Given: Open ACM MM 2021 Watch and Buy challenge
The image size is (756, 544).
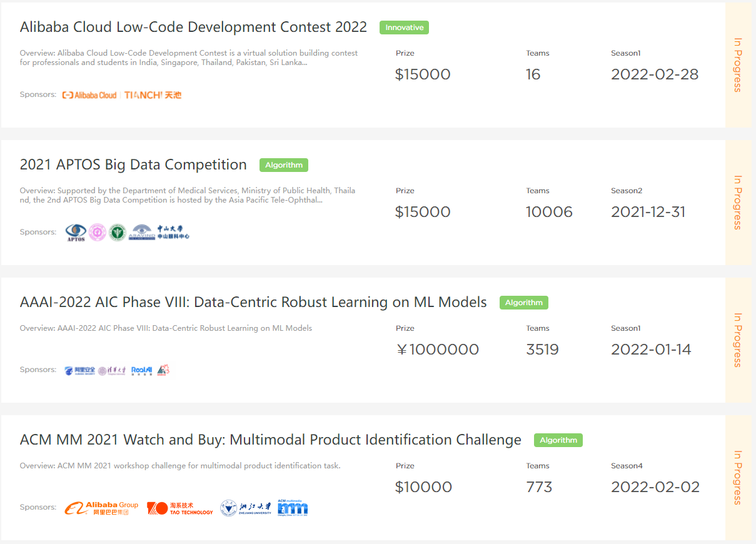Looking at the screenshot, I should 270,440.
